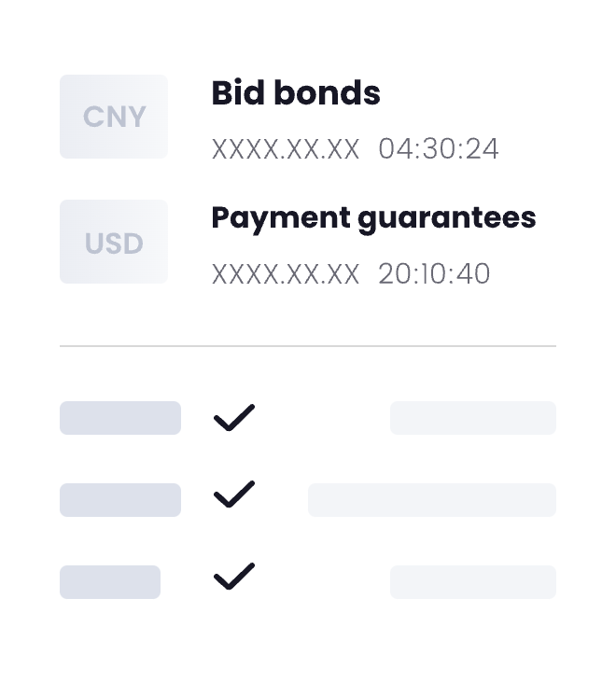Click the XXXX.XX.XX date under Payment guarantees
The width and height of the screenshot is (616, 696).
point(286,274)
